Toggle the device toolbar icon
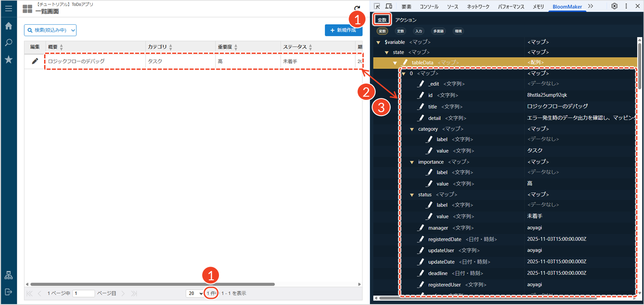The image size is (644, 305). point(388,6)
